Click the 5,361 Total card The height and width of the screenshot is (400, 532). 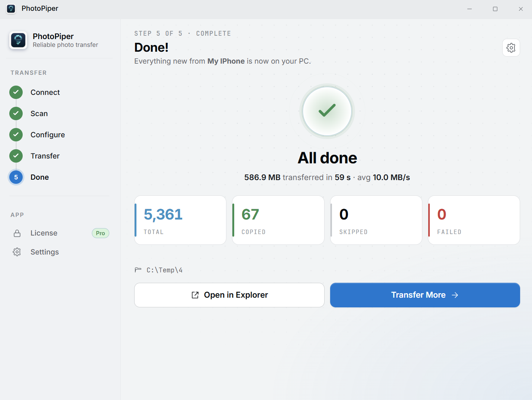(180, 220)
